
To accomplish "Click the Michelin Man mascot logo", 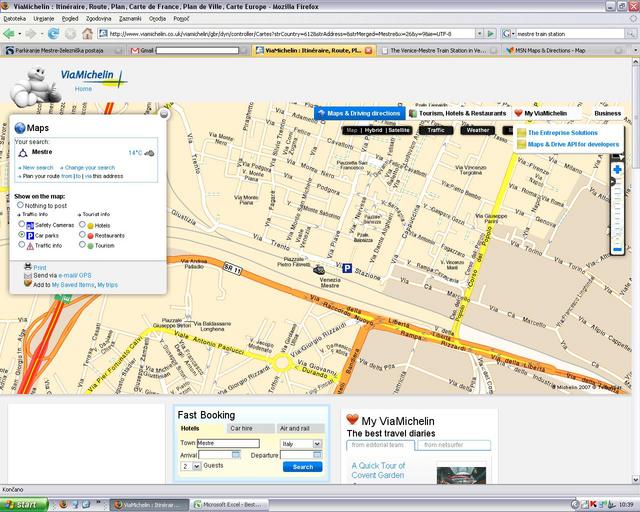I will point(36,87).
